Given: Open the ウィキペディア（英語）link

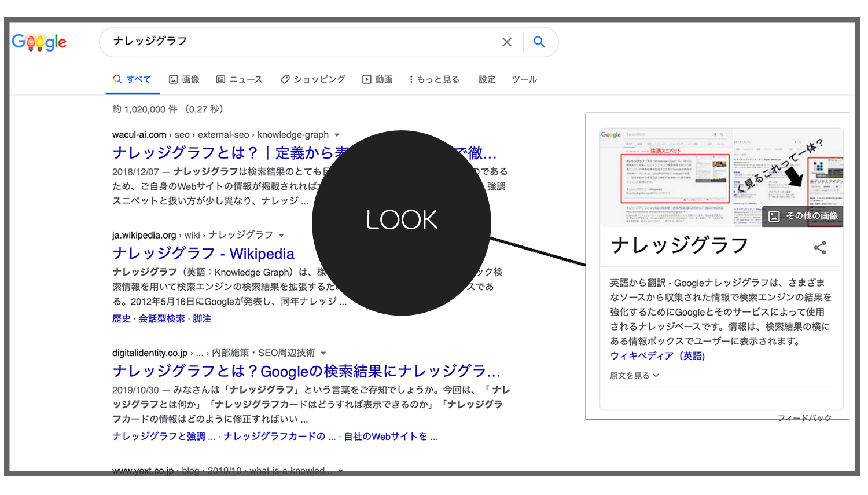Looking at the screenshot, I should pos(657,356).
